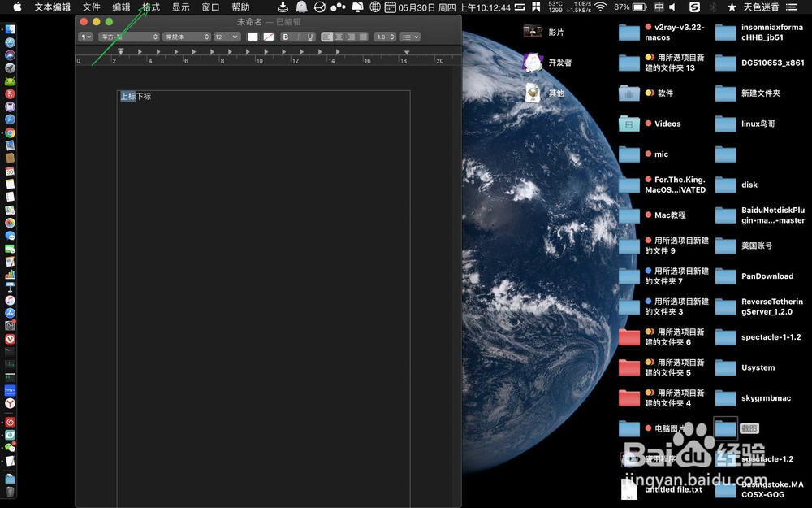This screenshot has height=508, width=812.
Task: Toggle underline formatting
Action: tap(309, 37)
